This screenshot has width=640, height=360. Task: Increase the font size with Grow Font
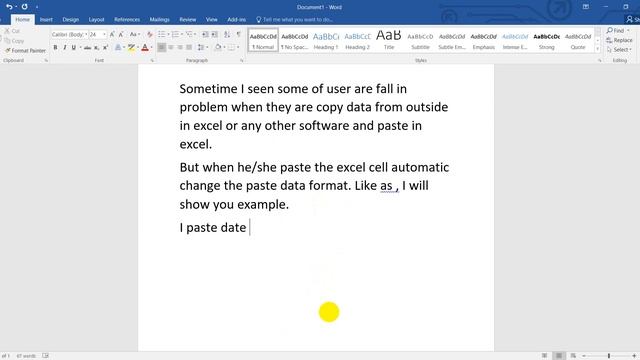[x=112, y=35]
